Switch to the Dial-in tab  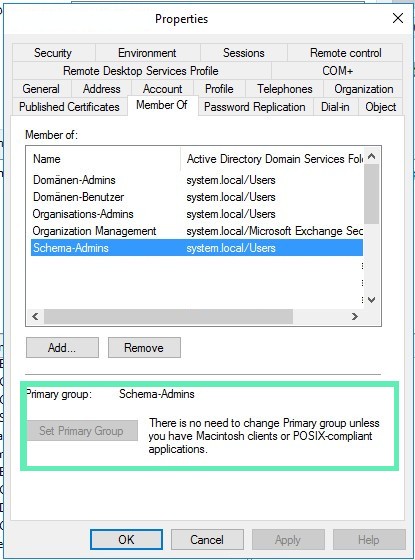click(335, 107)
